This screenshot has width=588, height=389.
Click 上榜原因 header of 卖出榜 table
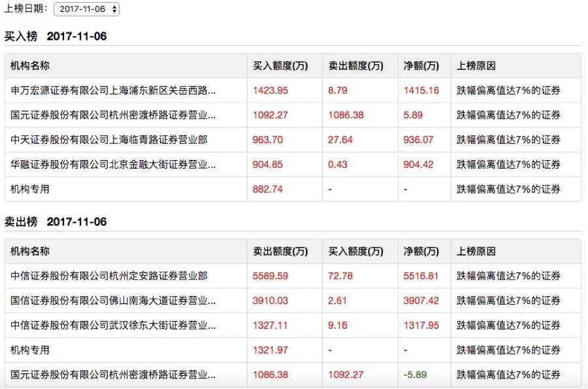(x=476, y=251)
